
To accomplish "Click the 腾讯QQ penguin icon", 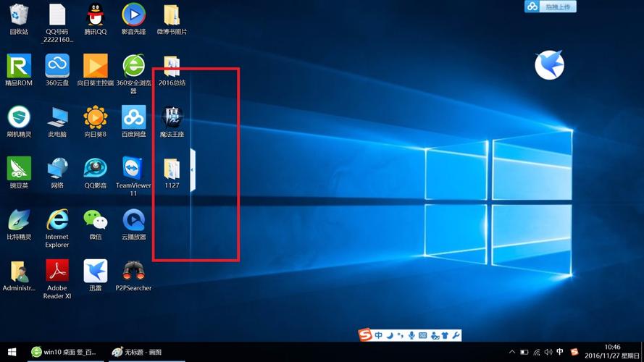I will 96,20.
